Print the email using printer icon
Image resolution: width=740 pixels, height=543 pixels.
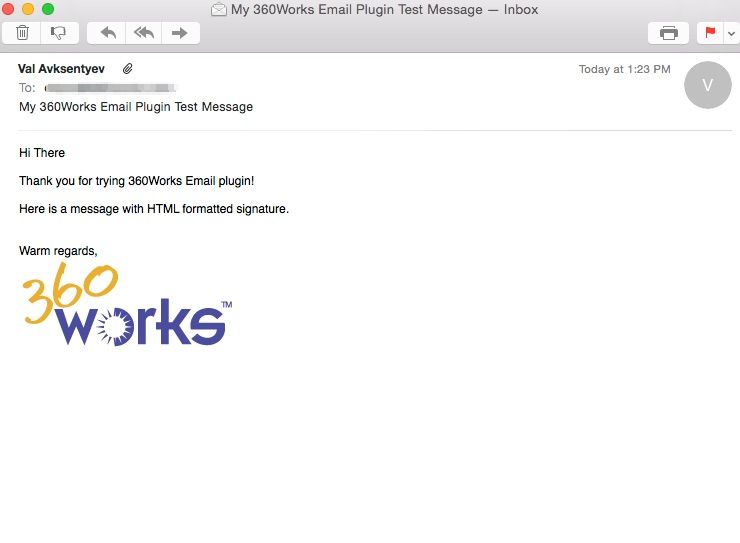pos(668,33)
